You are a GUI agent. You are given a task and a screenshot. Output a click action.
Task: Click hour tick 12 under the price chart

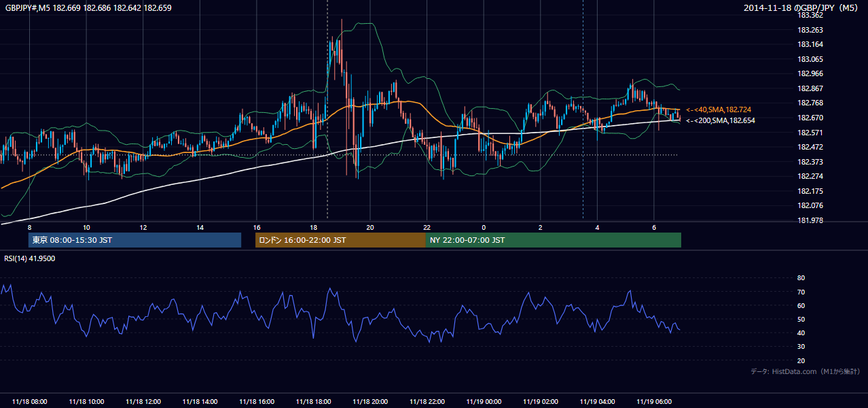coord(143,227)
